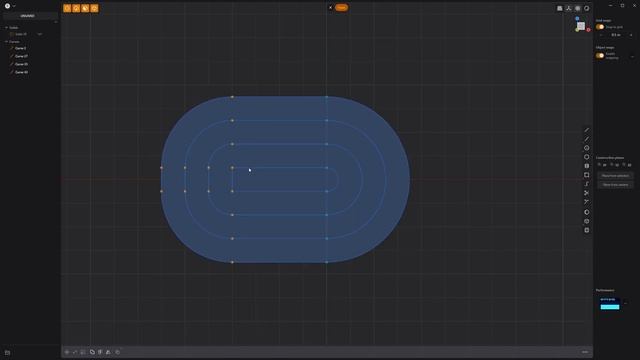Decrease the grid size with minus
The width and height of the screenshot is (640, 360).
click(x=601, y=35)
